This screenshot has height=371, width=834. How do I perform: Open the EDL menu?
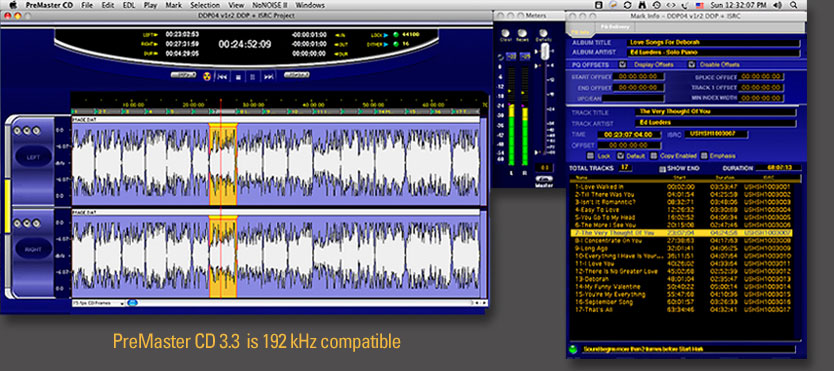pyautogui.click(x=129, y=5)
